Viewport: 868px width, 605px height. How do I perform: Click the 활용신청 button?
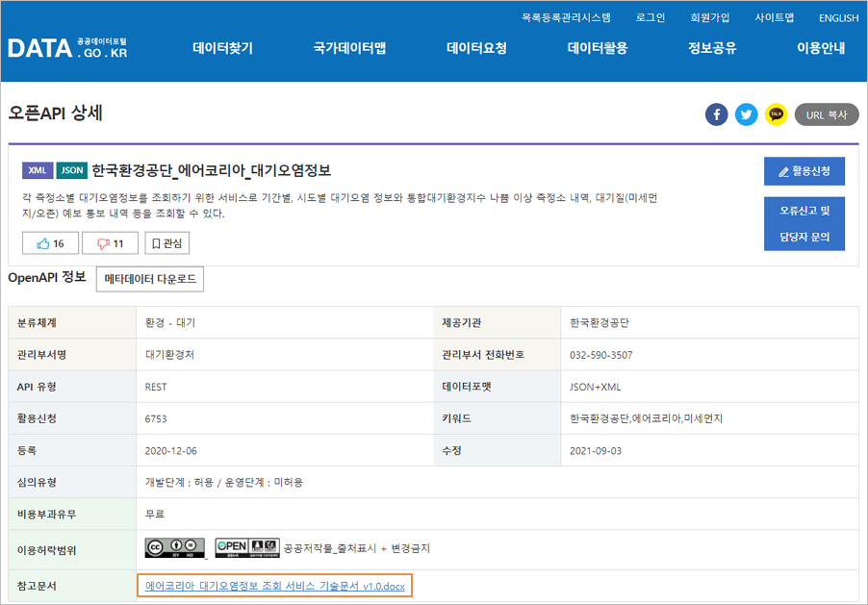coord(804,171)
